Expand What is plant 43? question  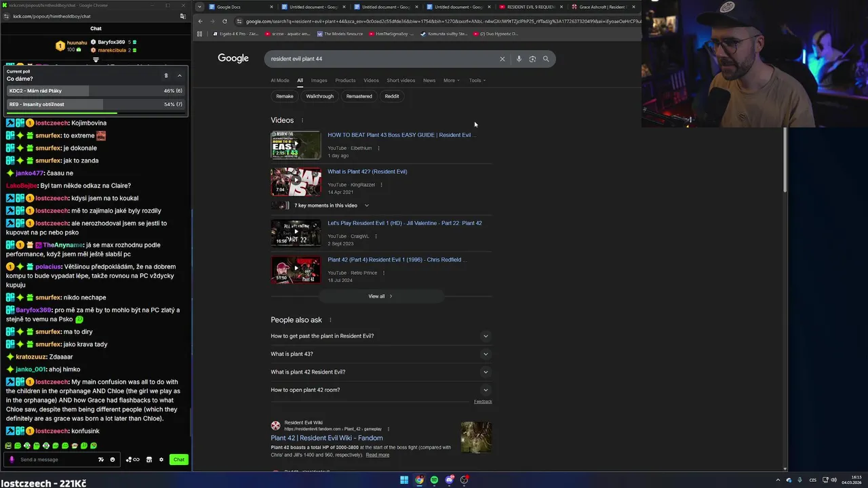(380, 354)
